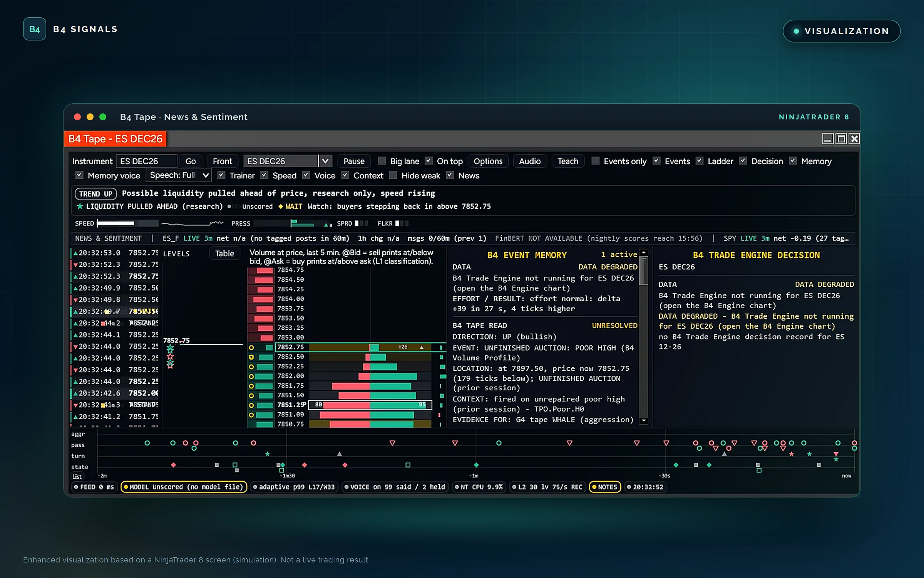
Task: Click the adaptive p99 L17/W33 status pill
Action: pos(294,487)
